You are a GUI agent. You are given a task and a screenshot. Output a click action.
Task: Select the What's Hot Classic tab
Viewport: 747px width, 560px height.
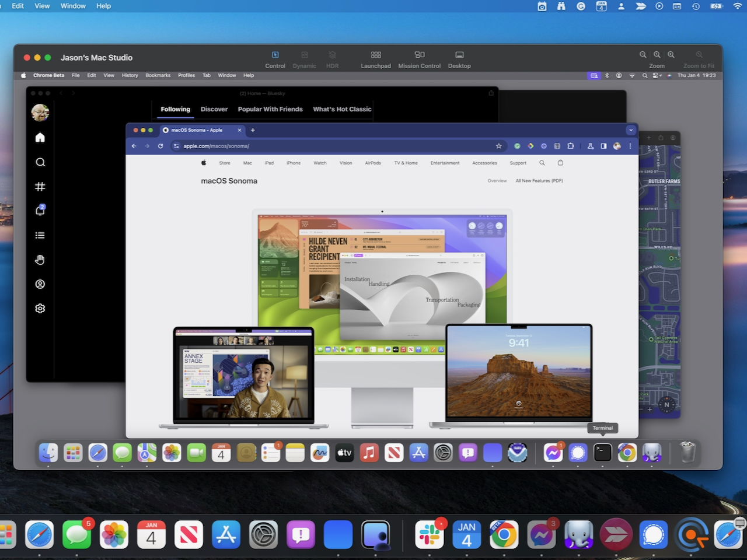coord(342,109)
